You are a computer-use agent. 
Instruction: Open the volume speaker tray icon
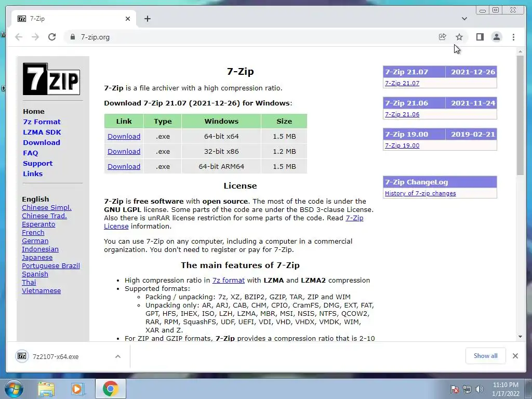pyautogui.click(x=479, y=389)
